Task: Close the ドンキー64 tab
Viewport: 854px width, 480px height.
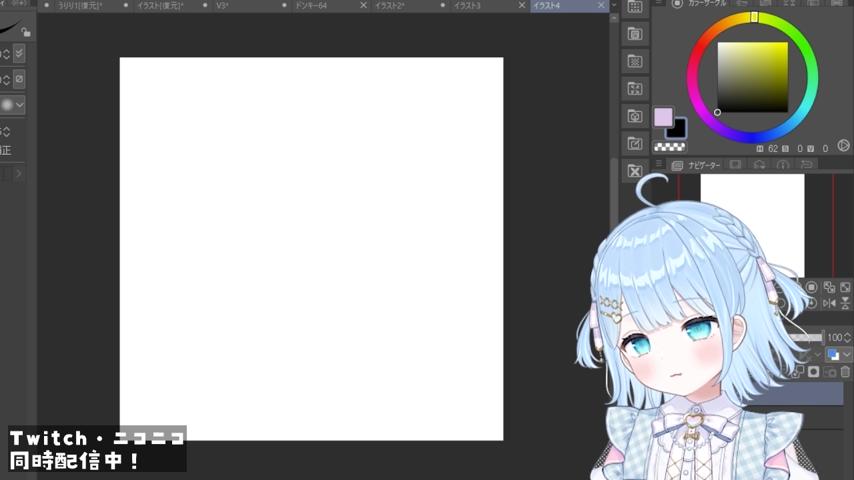Action: (x=364, y=5)
